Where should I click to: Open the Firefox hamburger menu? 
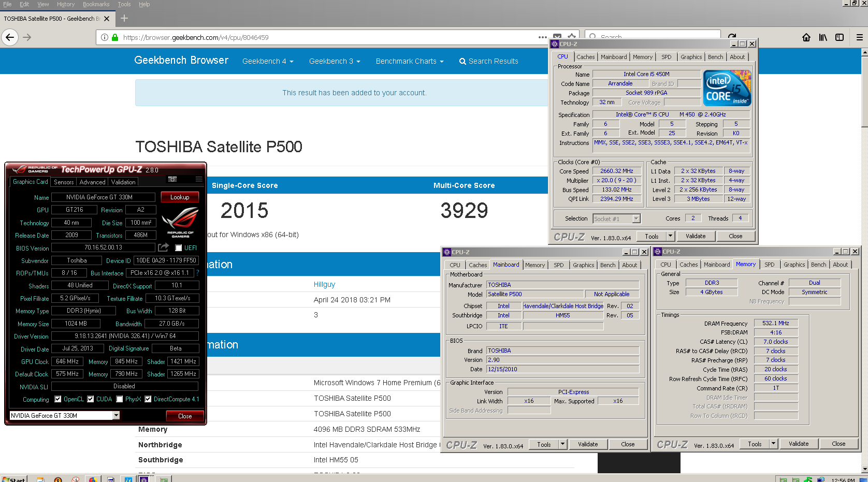point(860,37)
